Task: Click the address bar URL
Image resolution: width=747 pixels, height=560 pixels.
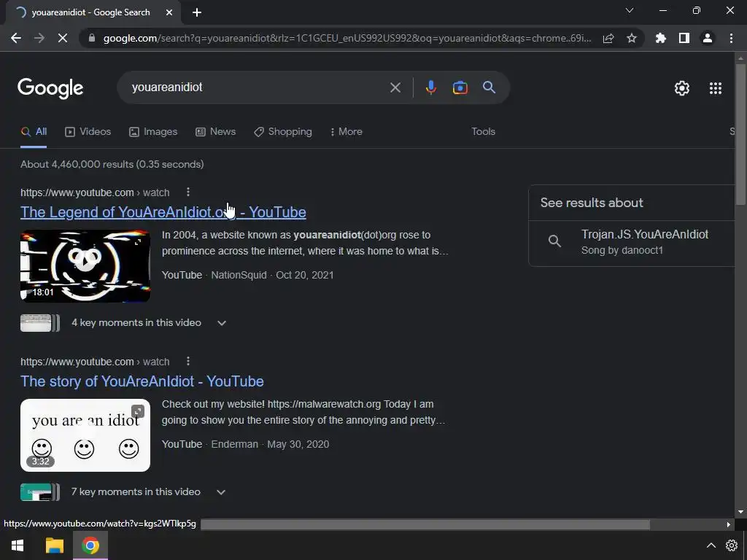Action: tap(347, 38)
